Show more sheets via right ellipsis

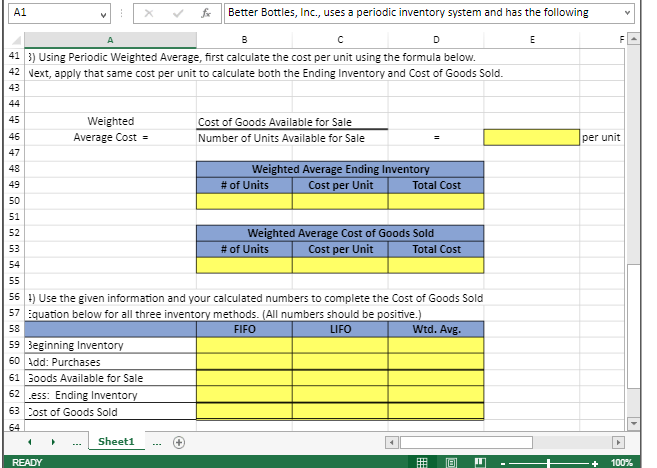[157, 443]
